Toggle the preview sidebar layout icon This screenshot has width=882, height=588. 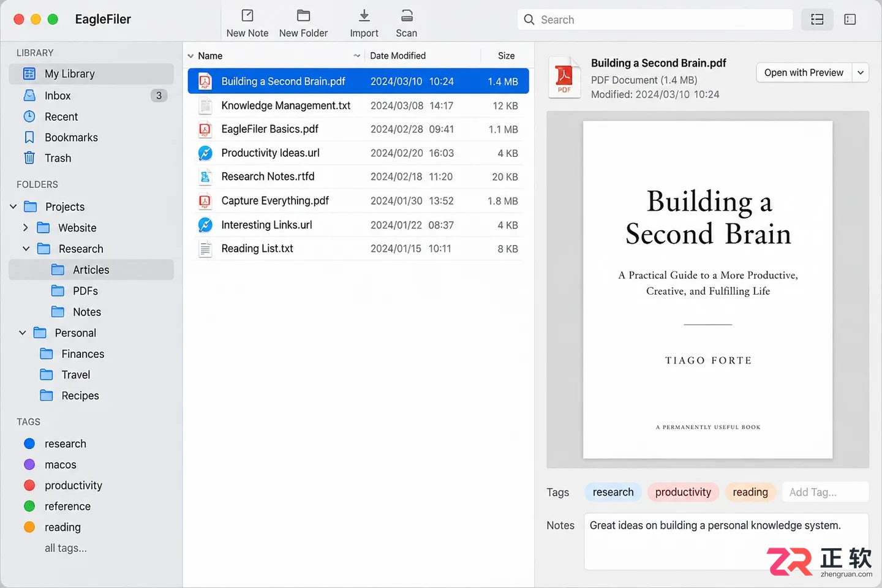[850, 20]
